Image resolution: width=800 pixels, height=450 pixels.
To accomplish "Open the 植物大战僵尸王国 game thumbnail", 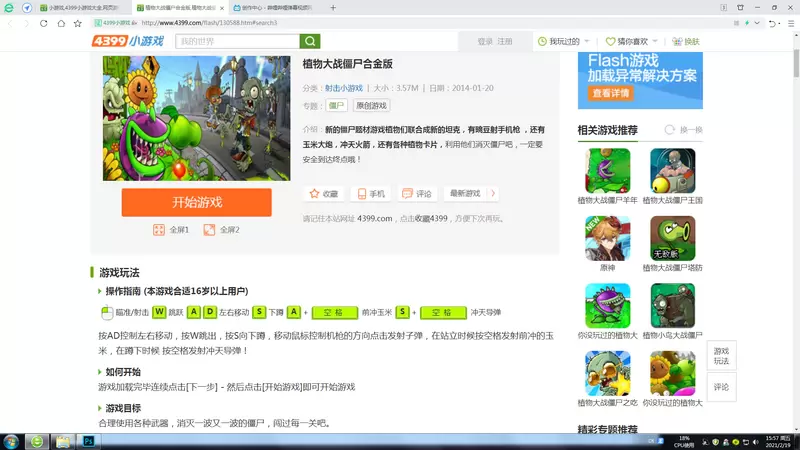I will point(672,170).
